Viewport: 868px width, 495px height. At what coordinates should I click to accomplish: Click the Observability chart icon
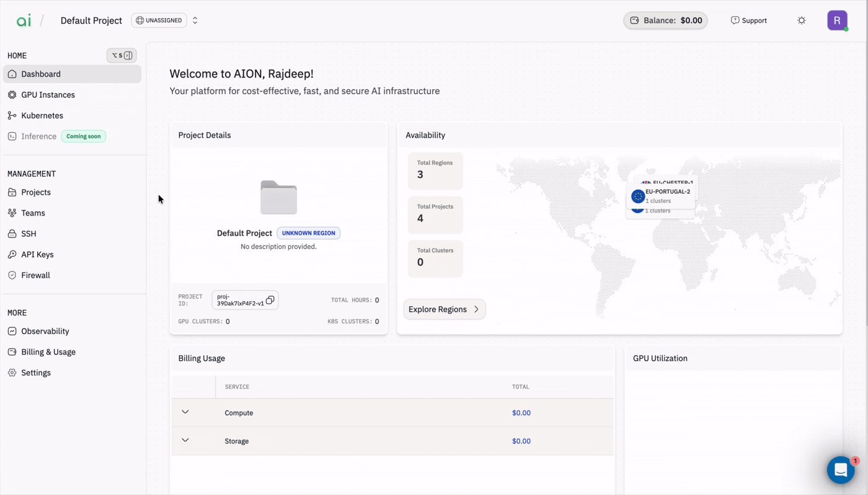[12, 331]
